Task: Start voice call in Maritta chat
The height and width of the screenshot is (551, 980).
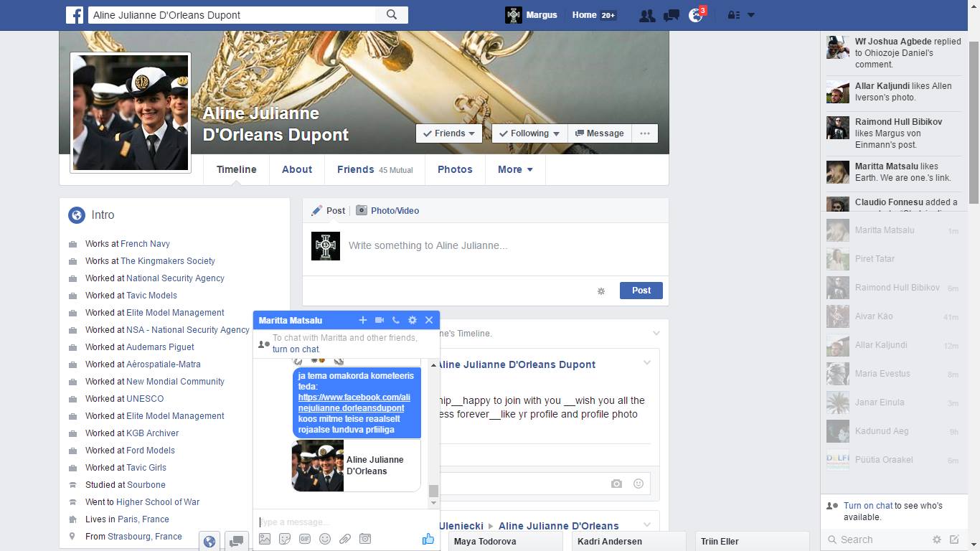Action: click(396, 320)
